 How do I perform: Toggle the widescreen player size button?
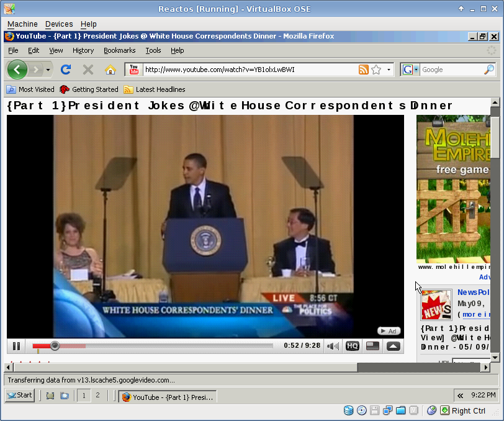[x=373, y=346]
